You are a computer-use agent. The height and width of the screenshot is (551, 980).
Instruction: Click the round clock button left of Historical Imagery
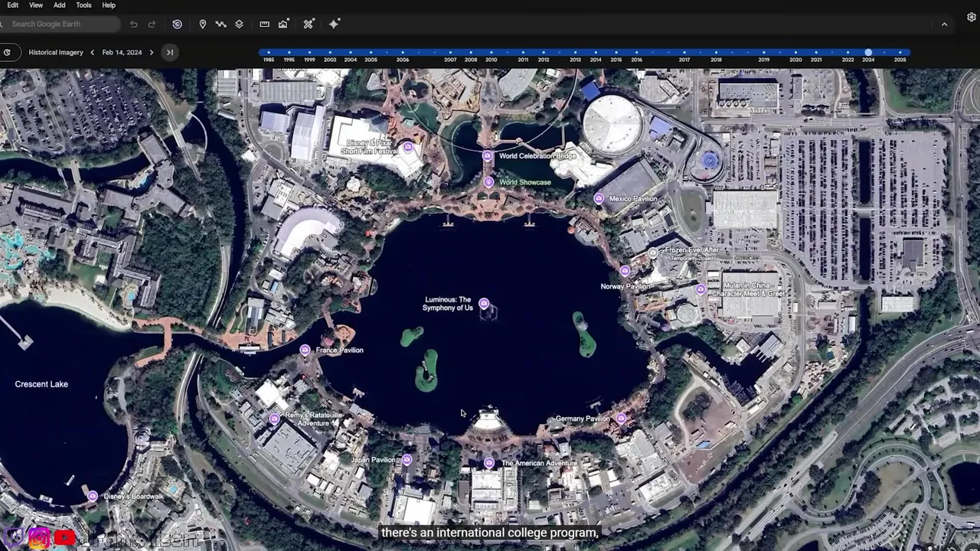pos(7,53)
